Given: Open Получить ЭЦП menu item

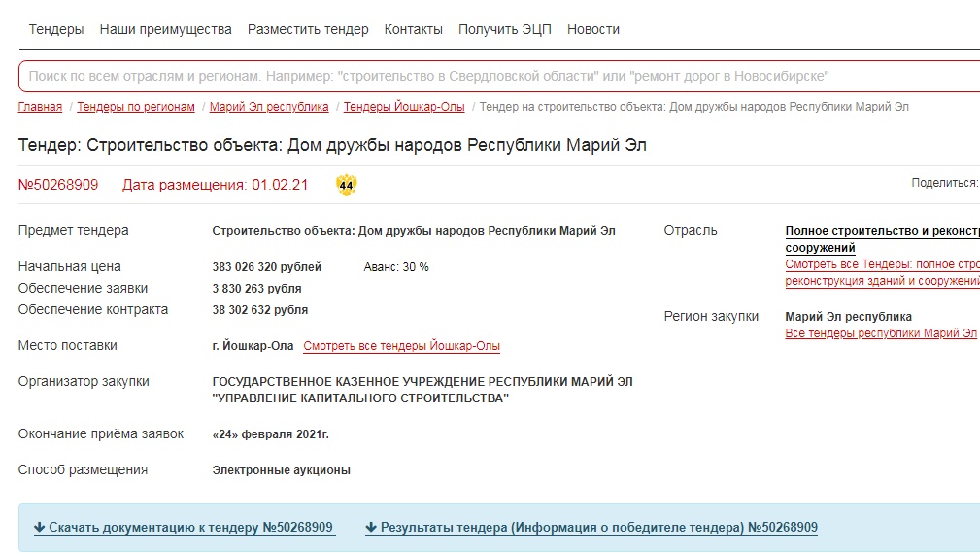Looking at the screenshot, I should [504, 29].
